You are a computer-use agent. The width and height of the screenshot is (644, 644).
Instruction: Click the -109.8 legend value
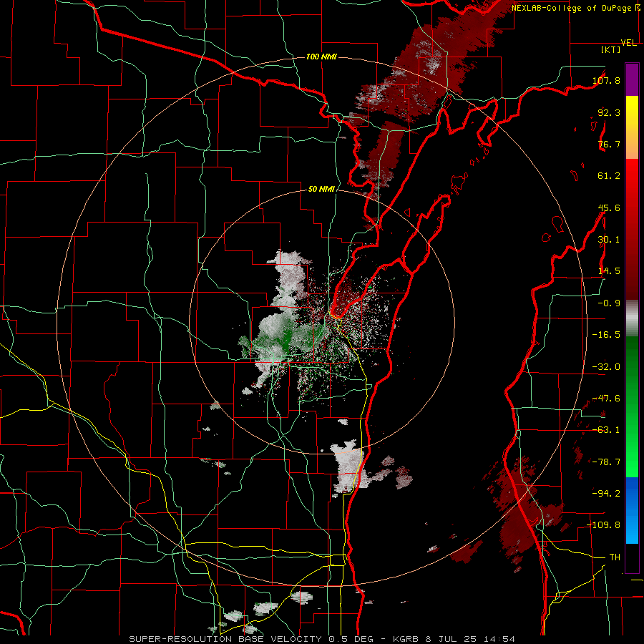(x=603, y=525)
